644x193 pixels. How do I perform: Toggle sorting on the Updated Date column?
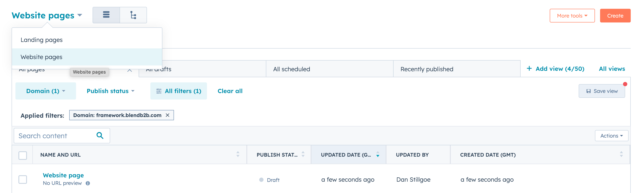(377, 154)
